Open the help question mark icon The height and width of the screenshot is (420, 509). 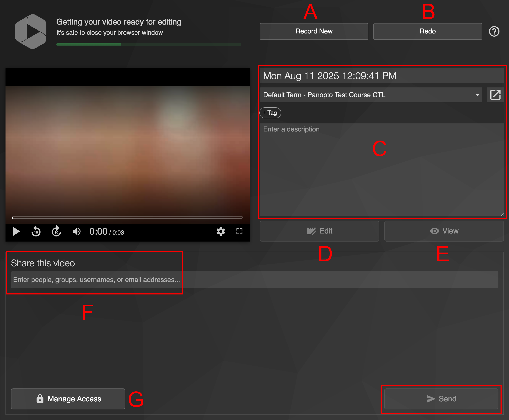click(494, 32)
